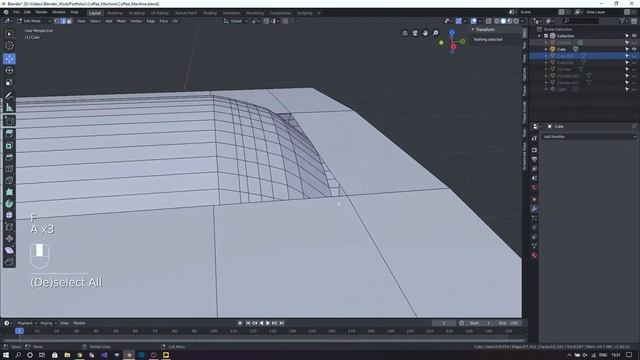Screen dimensions: 640x360
Task: Toggle visibility of Collection in outliner
Action: 634,36
